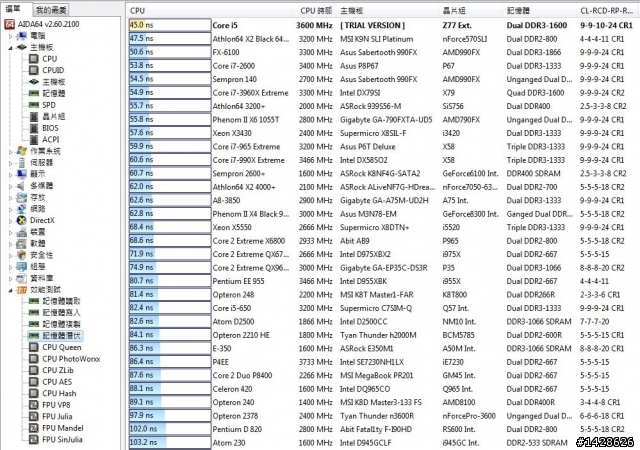The width and height of the screenshot is (640, 450).
Task: Expand the DirectX tree node arrow
Action: [11, 221]
